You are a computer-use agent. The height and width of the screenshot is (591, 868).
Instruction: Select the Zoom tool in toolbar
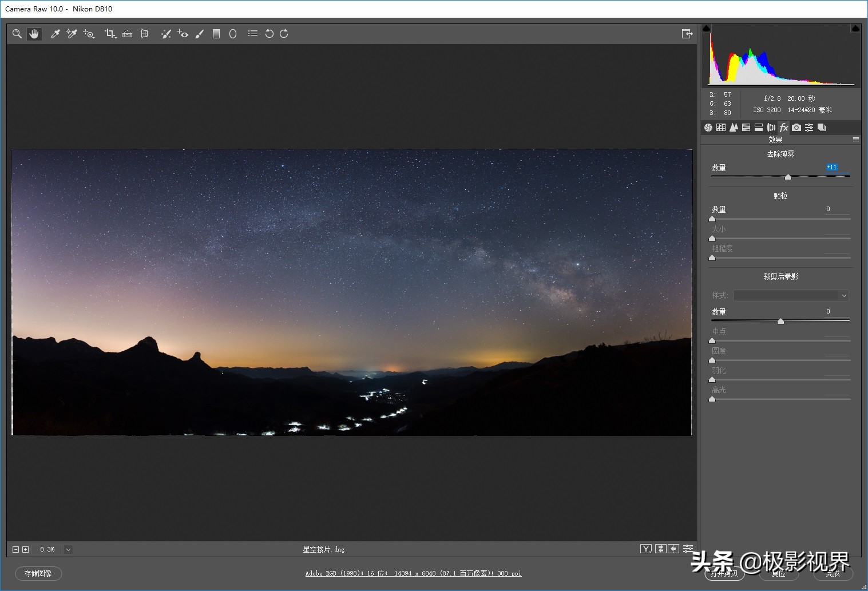(x=17, y=34)
